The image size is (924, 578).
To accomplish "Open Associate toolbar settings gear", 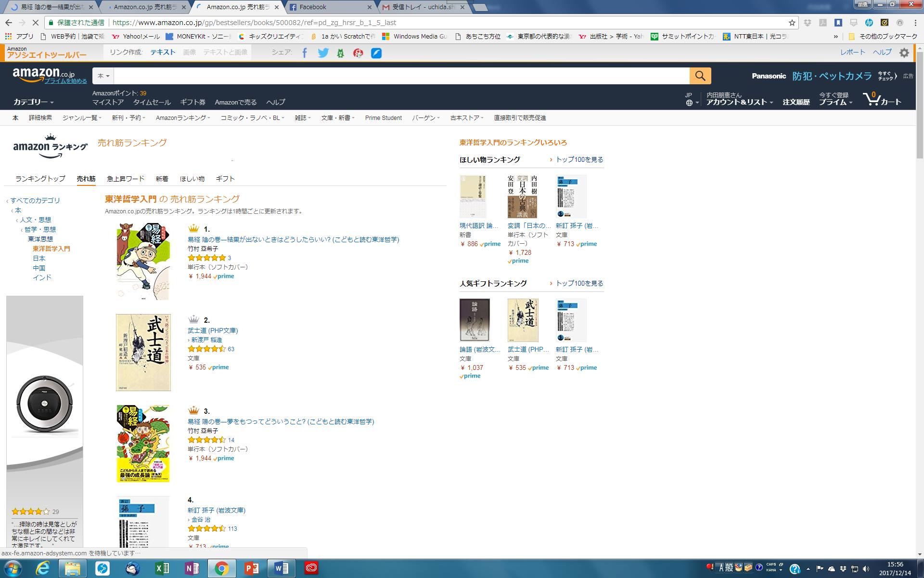I will tap(904, 53).
